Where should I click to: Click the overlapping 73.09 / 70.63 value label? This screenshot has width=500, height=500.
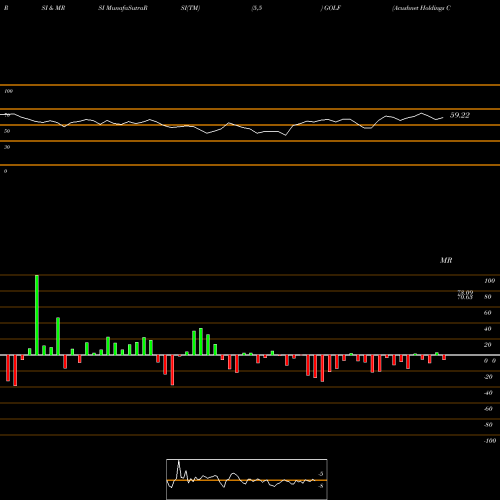(x=465, y=295)
